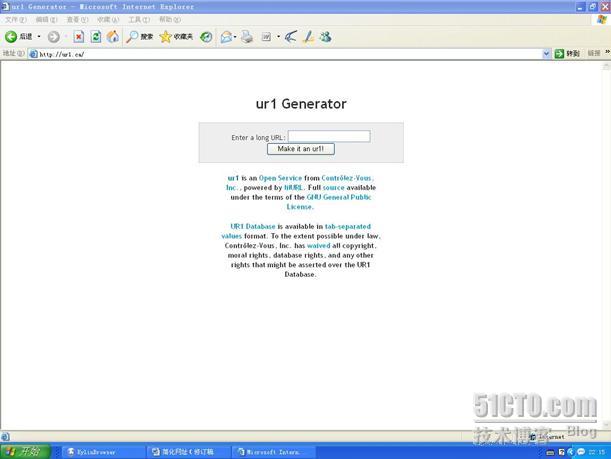Image resolution: width=611 pixels, height=459 pixels.
Task: Click the keyboard tray icon
Action: 550,452
